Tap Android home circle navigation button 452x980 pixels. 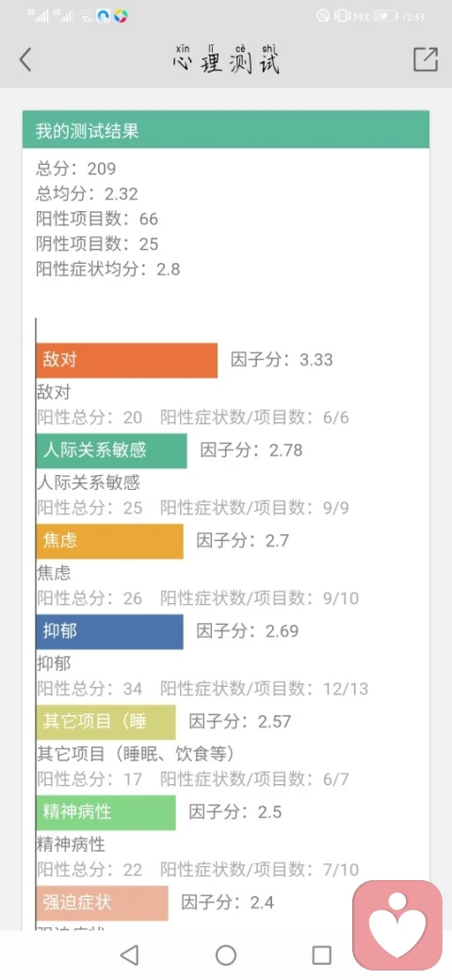(x=226, y=955)
